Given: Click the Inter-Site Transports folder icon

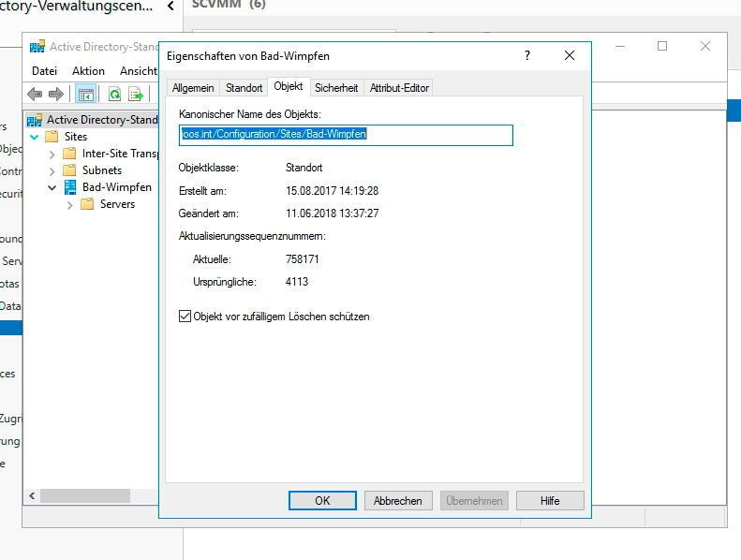Looking at the screenshot, I should [x=69, y=154].
